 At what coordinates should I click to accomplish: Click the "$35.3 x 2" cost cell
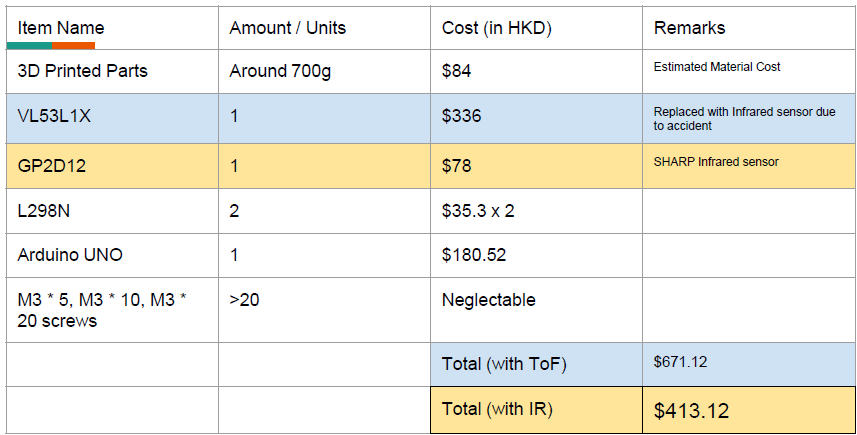click(478, 211)
